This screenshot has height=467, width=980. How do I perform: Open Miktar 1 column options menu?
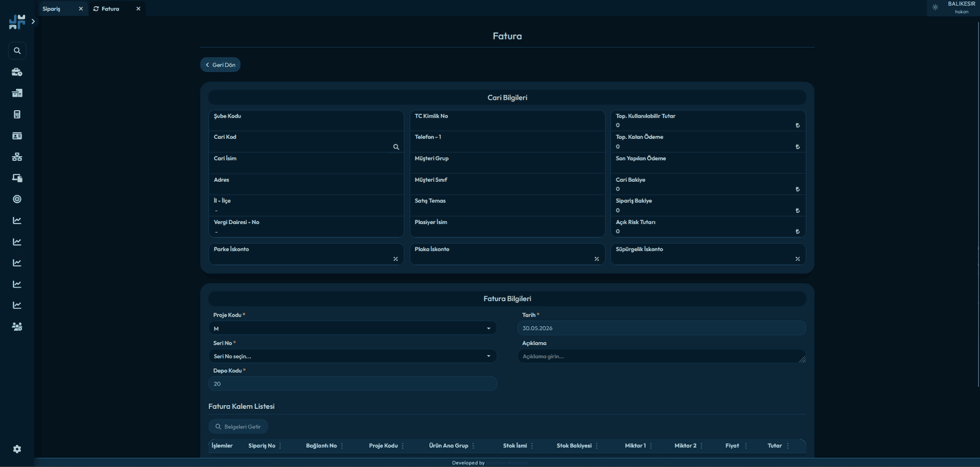650,446
